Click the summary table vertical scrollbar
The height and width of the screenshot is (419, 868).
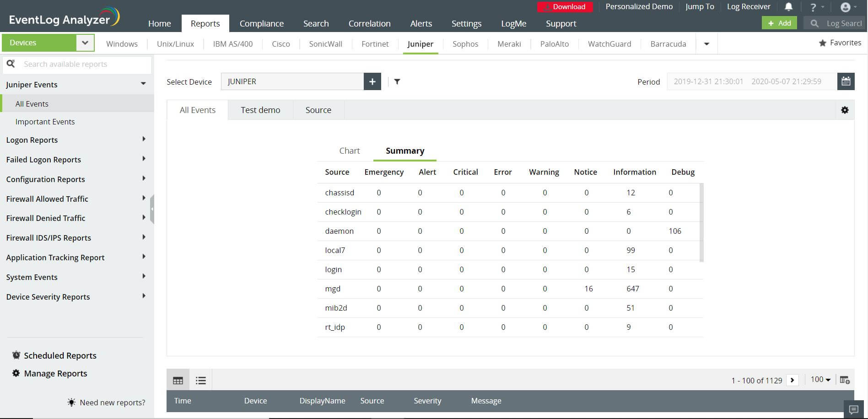coord(701,222)
